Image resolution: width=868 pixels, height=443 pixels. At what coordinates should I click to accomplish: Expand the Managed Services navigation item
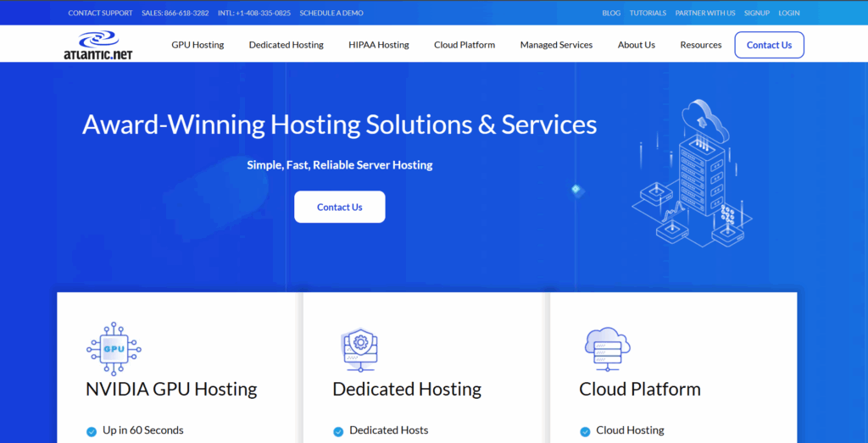[556, 45]
